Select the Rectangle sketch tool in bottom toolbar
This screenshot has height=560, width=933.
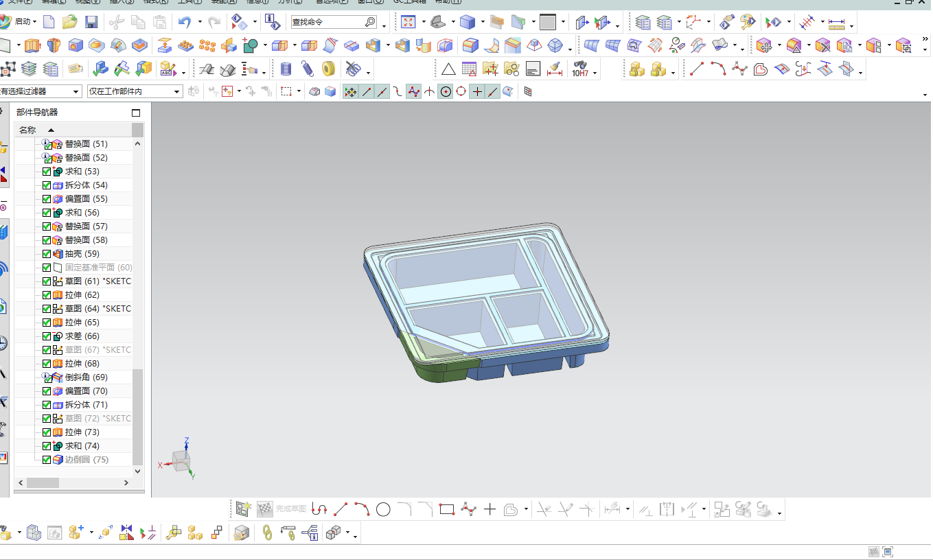coord(447,509)
